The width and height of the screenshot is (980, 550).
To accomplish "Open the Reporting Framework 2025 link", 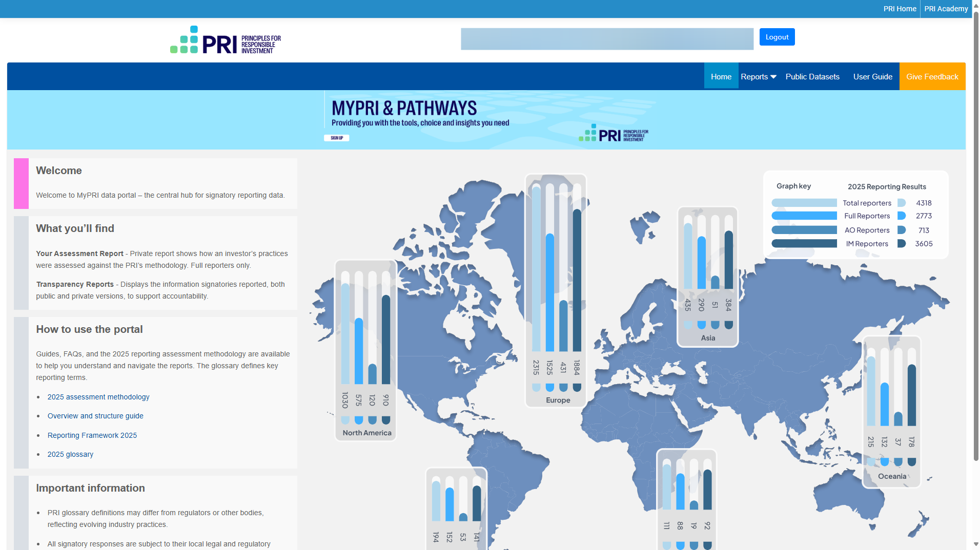I will tap(92, 435).
